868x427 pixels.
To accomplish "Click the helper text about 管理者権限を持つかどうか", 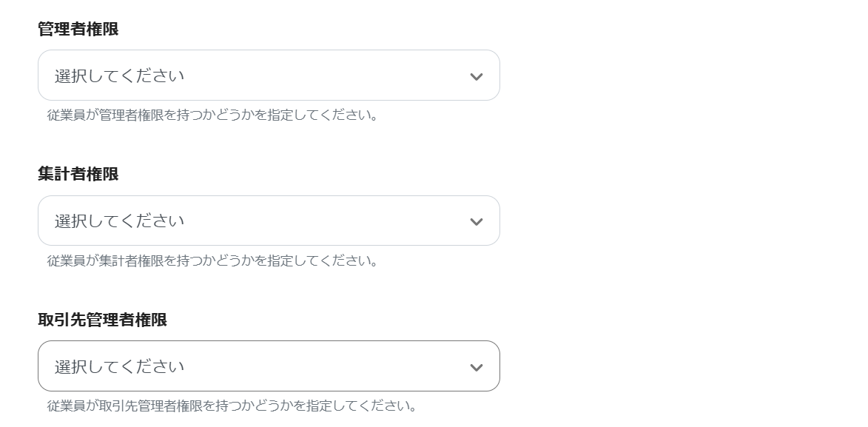I will pyautogui.click(x=212, y=115).
